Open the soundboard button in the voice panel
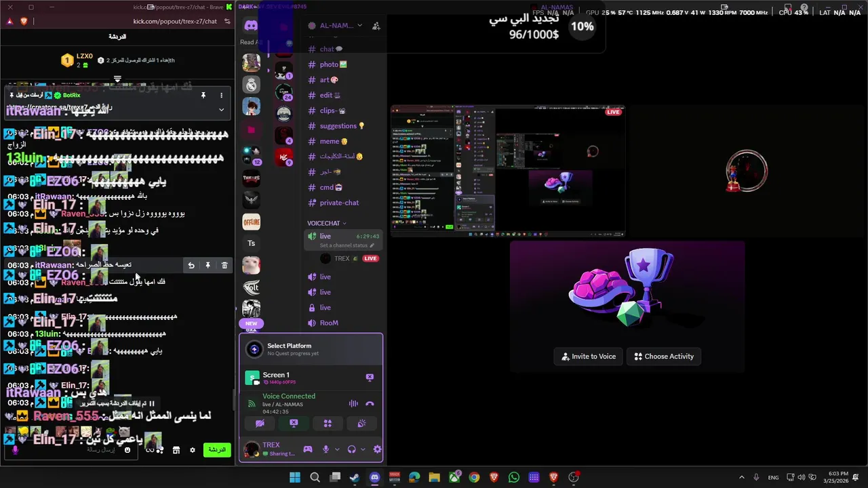 (x=361, y=423)
